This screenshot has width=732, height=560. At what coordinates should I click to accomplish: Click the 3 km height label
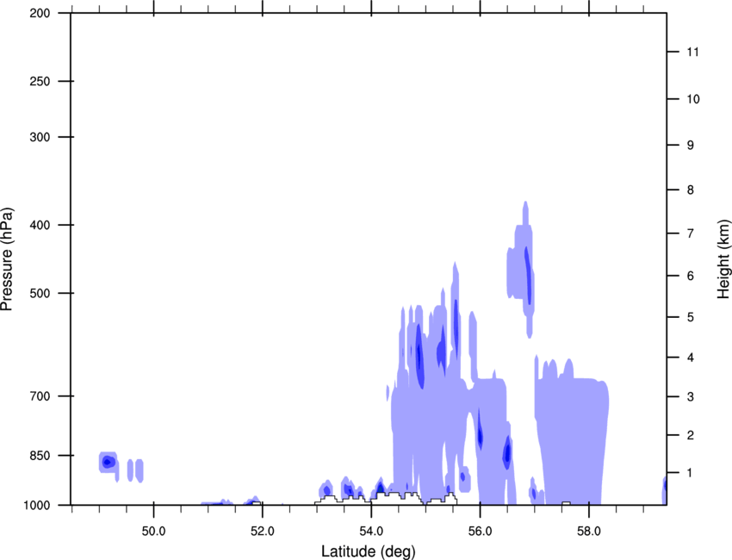691,397
